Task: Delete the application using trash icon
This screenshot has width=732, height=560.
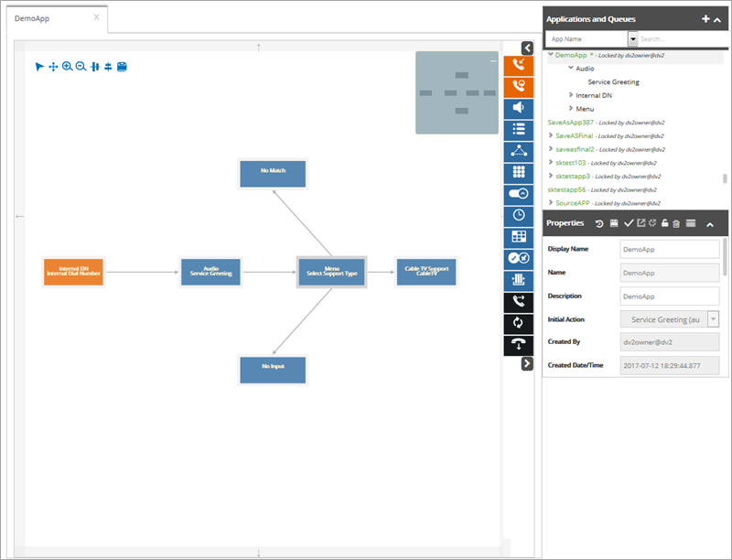Action: (x=676, y=223)
